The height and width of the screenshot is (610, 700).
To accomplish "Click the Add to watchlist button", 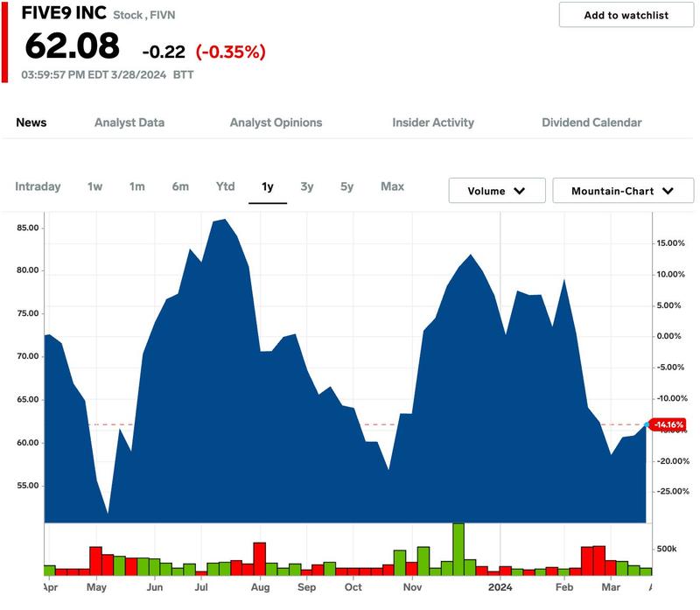I will [x=626, y=15].
